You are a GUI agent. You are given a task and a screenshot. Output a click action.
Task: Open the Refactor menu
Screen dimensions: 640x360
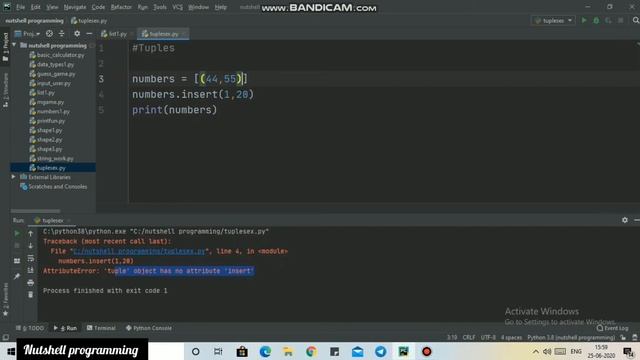(x=121, y=7)
